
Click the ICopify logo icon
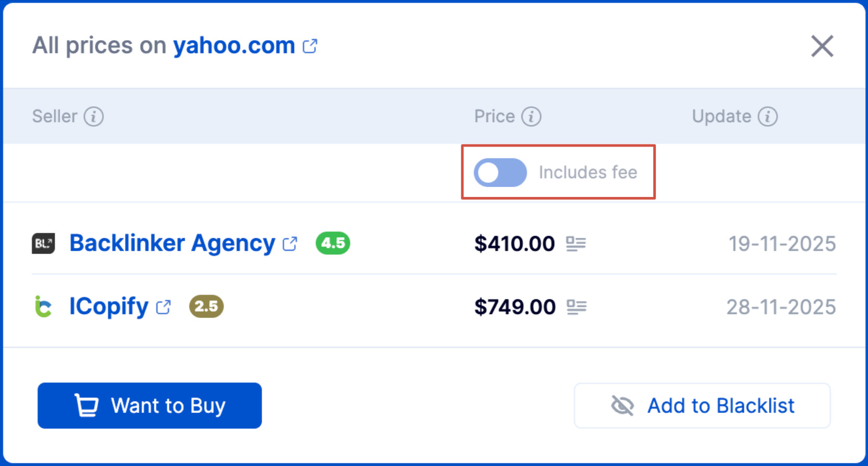[x=43, y=306]
